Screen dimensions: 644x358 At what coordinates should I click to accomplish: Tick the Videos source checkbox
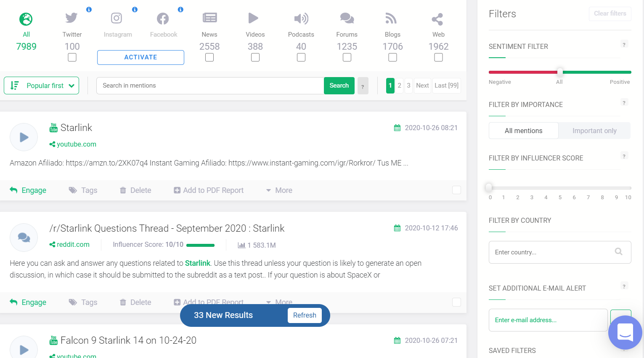tap(255, 57)
